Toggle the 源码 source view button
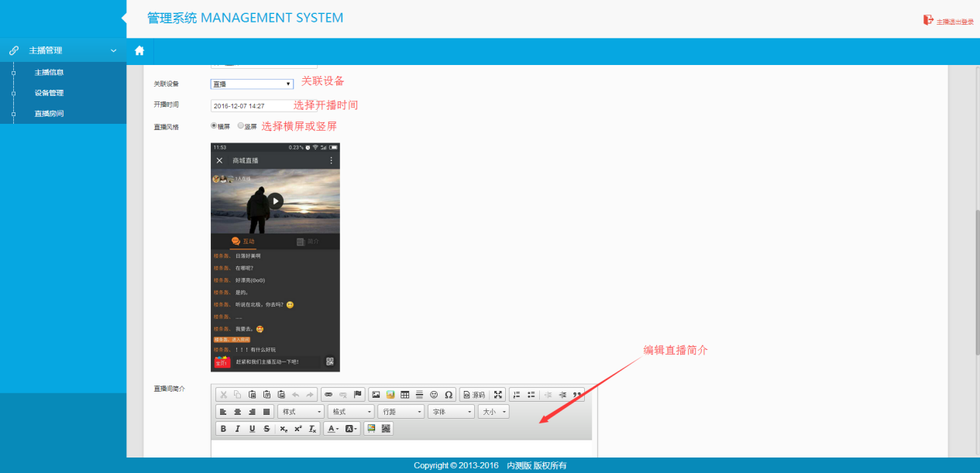The image size is (980, 473). [474, 395]
